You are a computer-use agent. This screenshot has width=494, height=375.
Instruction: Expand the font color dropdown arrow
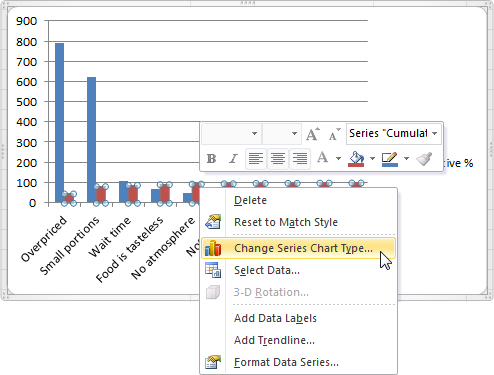(338, 158)
